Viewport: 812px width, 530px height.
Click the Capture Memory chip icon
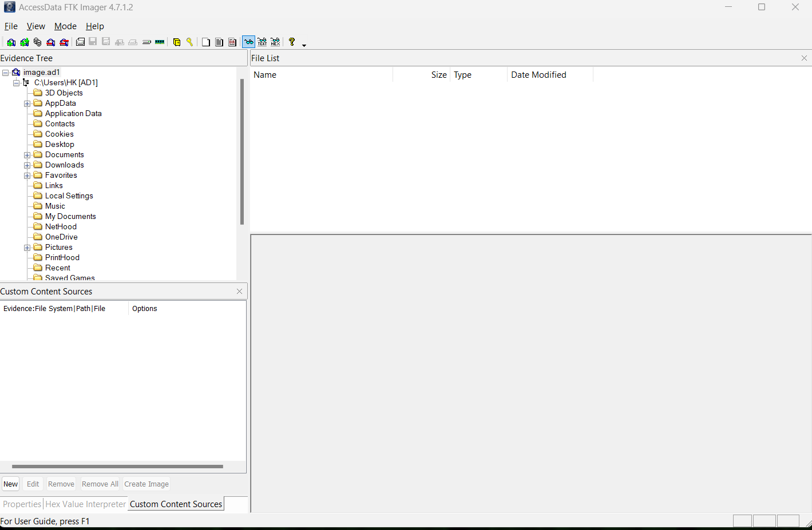160,42
